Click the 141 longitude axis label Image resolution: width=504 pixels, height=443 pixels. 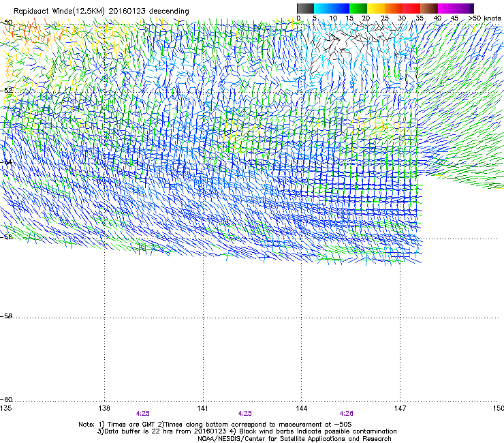202,408
